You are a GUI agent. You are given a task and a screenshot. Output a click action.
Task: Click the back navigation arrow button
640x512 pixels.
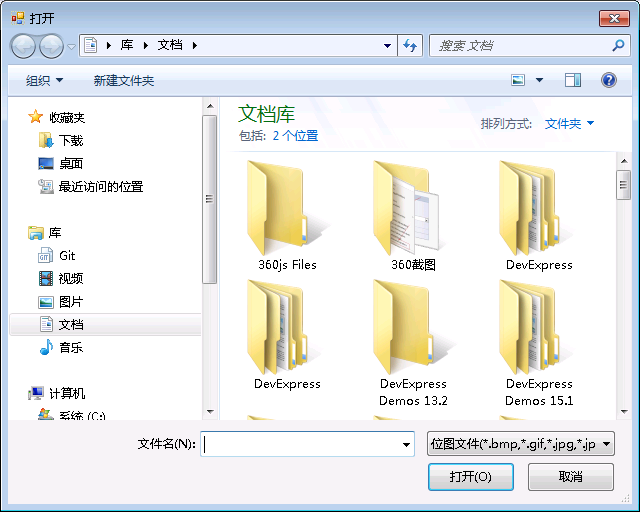click(x=23, y=46)
